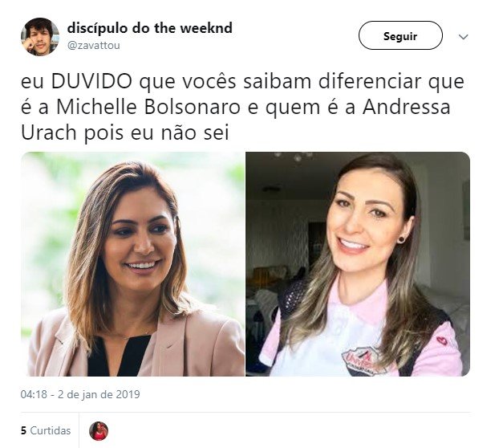Select the tweet text mentioning Michelle Bolsonaro
This screenshot has height=448, width=491.
point(242,107)
